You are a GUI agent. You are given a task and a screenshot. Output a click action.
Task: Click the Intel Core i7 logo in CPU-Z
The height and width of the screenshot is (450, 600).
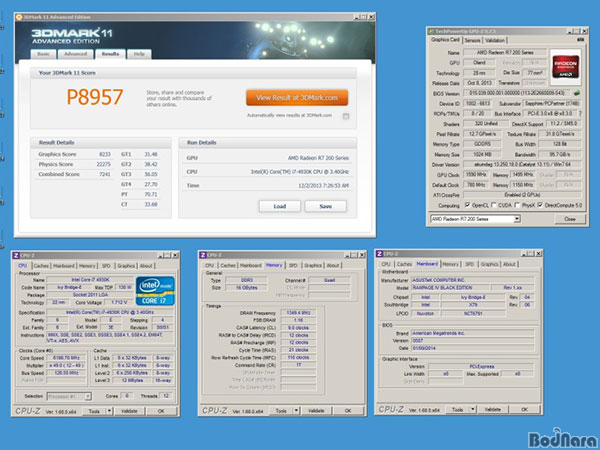155,291
